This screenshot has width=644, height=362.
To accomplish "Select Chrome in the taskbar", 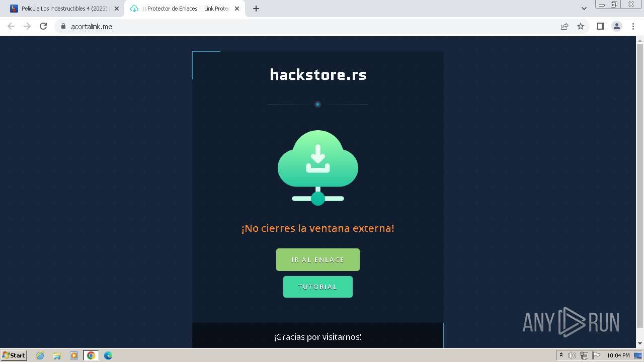I will 91,355.
